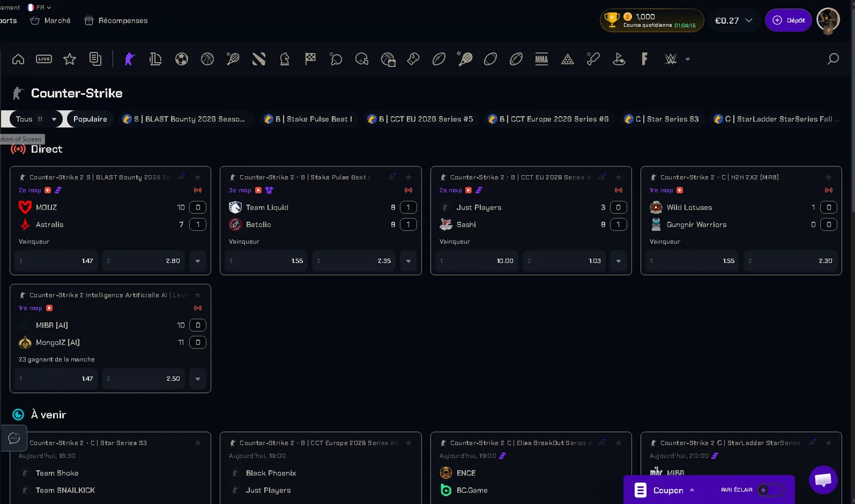Select the basketball sport icon

tap(207, 59)
